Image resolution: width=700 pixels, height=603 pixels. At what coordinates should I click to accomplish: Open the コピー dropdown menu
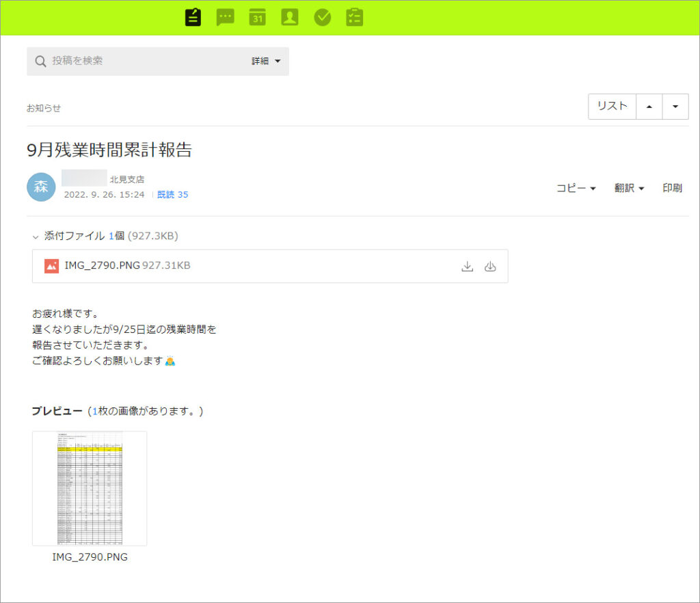tap(576, 188)
